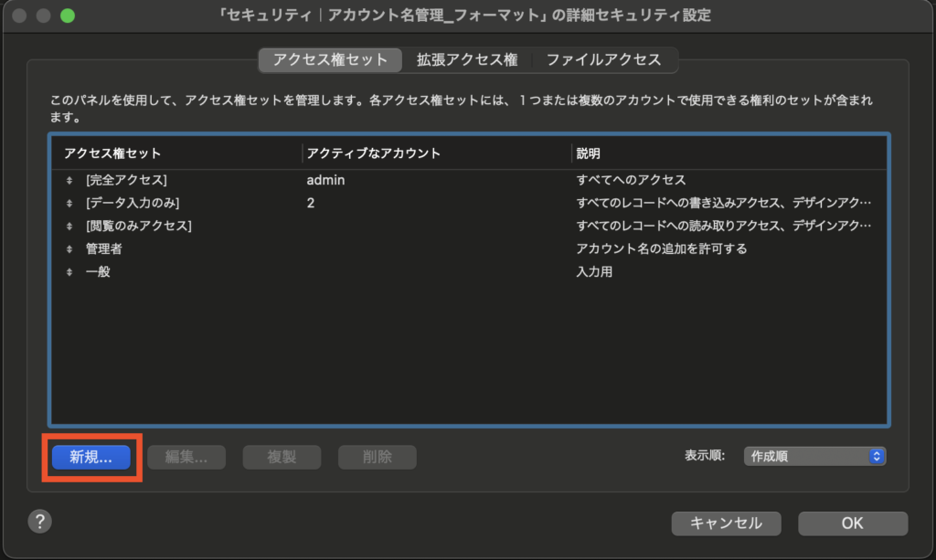Click the 入力用 description
Image resolution: width=936 pixels, height=560 pixels.
(x=594, y=272)
